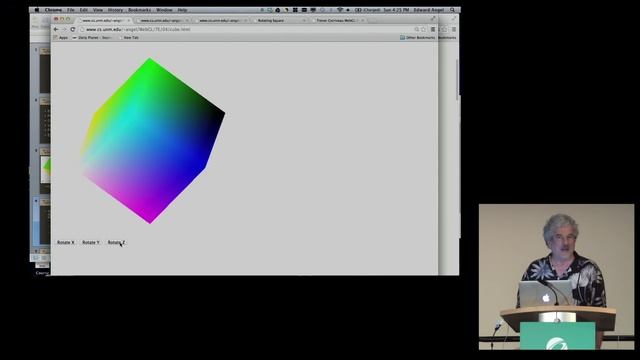Click the rotating color cube canvas

point(153,141)
